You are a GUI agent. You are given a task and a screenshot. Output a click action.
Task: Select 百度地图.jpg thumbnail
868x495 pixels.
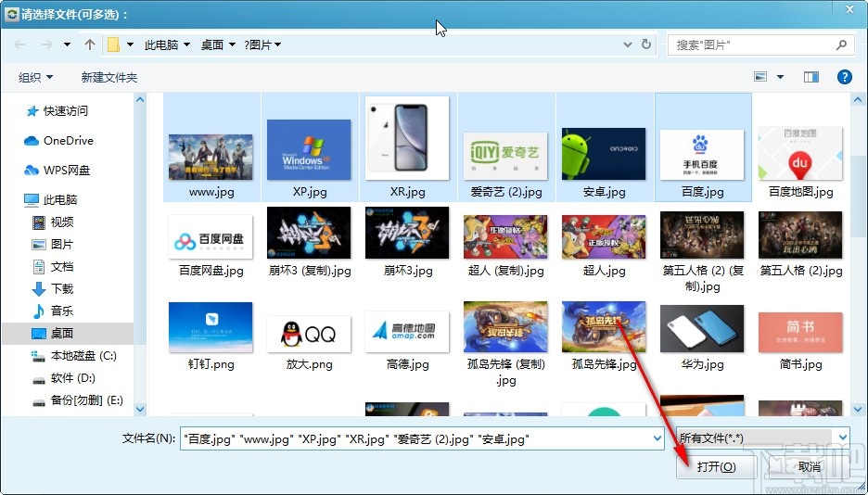point(800,153)
